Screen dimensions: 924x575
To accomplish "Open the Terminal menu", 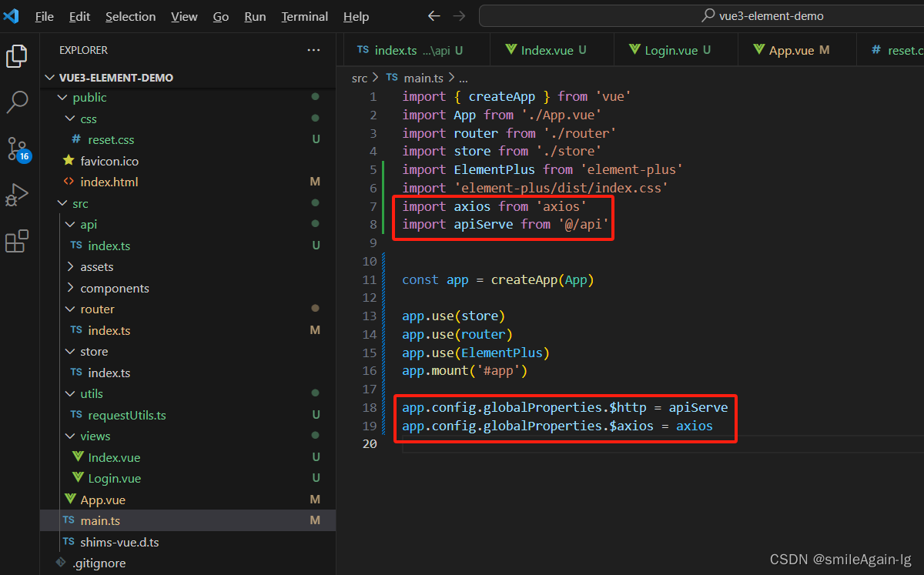I will click(304, 16).
